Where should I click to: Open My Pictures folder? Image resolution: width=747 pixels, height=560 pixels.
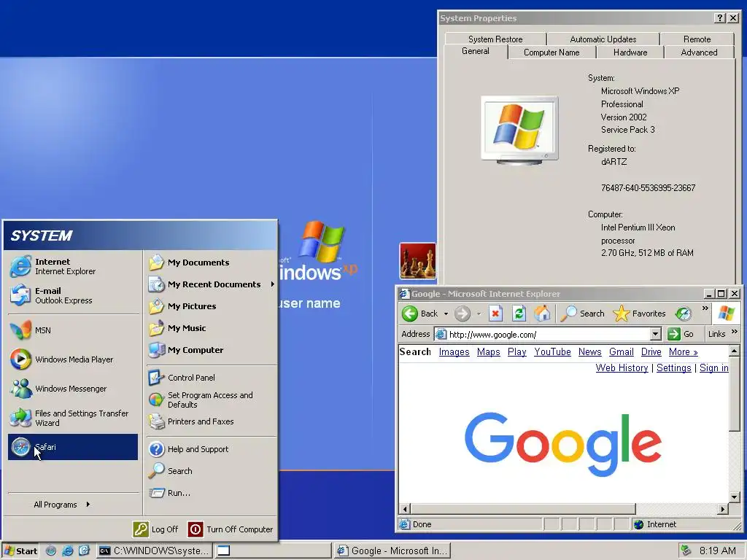211,306
